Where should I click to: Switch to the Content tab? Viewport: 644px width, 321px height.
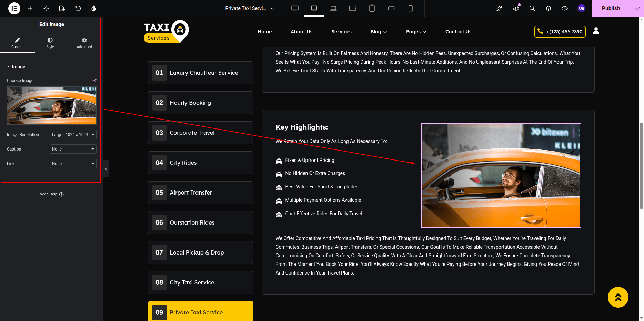point(18,43)
